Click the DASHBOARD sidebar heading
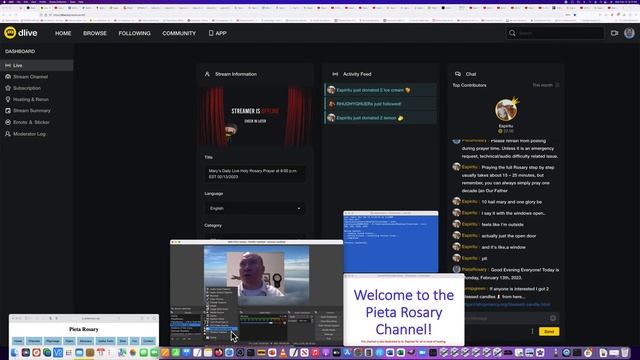Image resolution: width=640 pixels, height=360 pixels. pos(20,51)
